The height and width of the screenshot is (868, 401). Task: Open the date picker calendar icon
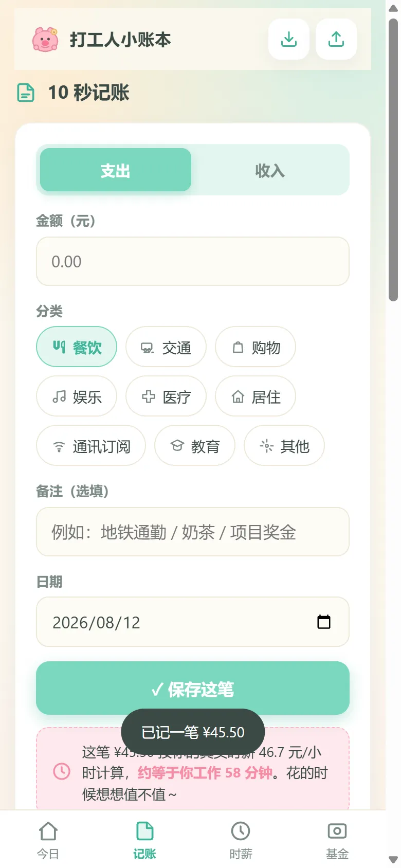(x=324, y=622)
